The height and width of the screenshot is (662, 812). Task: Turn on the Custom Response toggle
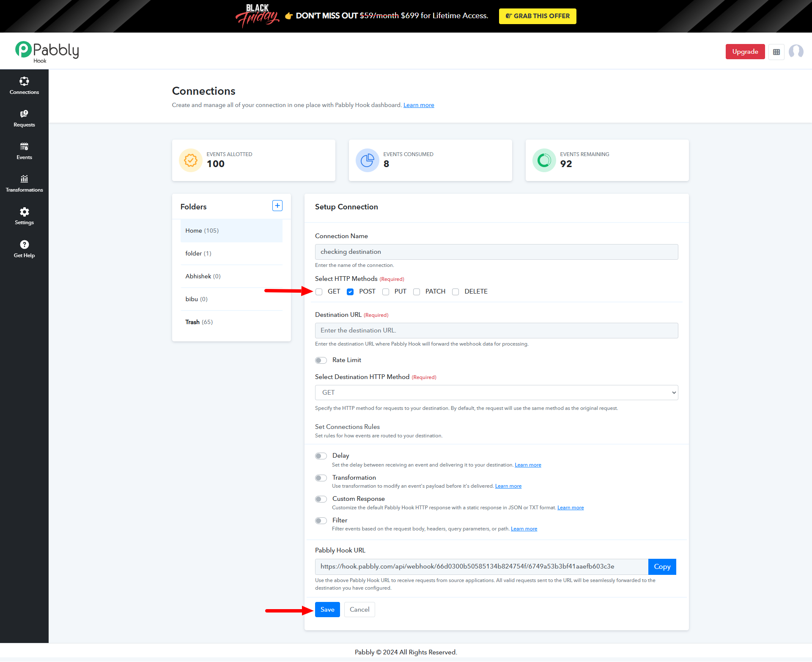(x=321, y=499)
